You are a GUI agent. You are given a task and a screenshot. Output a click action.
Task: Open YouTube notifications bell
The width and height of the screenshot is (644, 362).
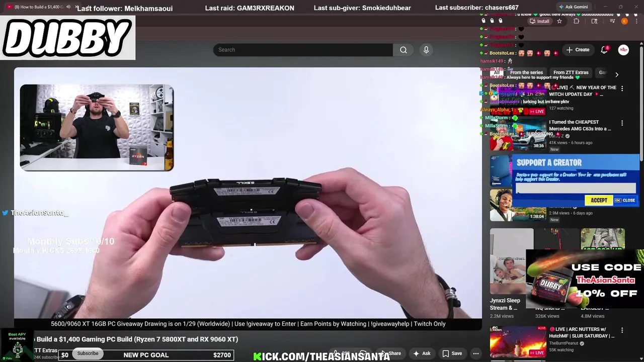[604, 50]
